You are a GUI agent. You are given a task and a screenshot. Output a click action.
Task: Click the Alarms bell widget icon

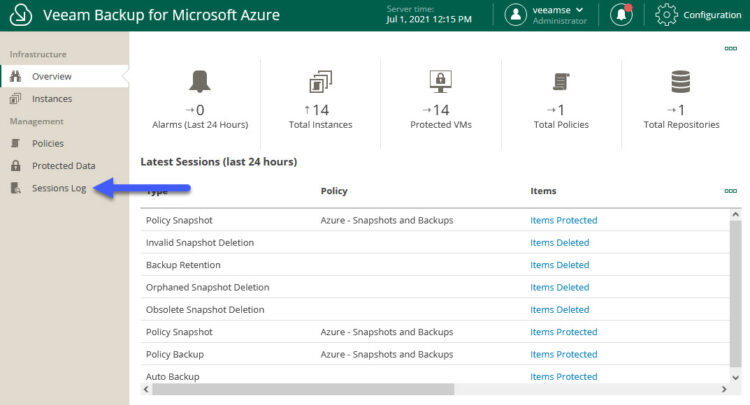tap(200, 81)
